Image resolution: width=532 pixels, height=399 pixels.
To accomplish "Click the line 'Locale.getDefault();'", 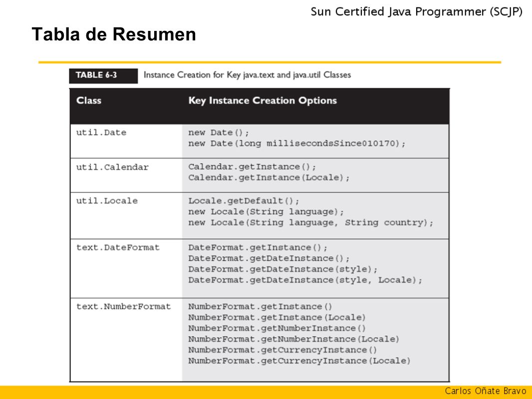I will tap(244, 200).
